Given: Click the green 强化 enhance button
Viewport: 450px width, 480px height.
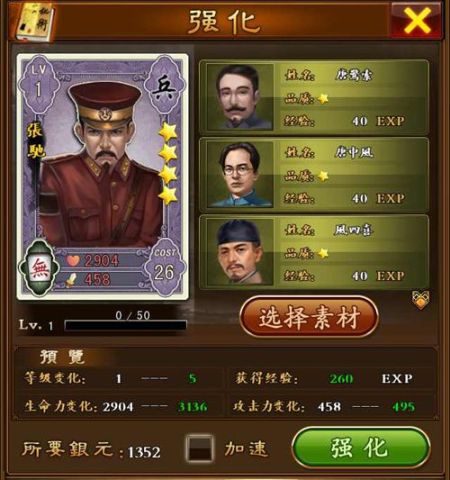Looking at the screenshot, I should (x=360, y=447).
